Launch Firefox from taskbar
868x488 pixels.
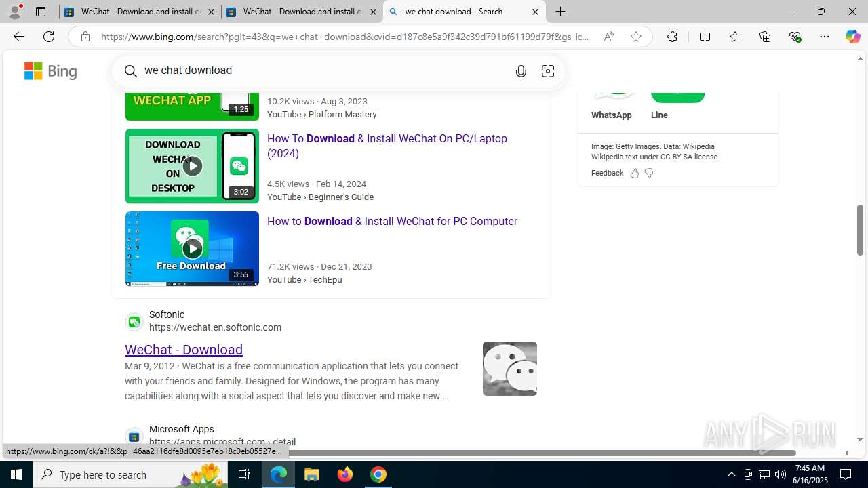pos(345,474)
